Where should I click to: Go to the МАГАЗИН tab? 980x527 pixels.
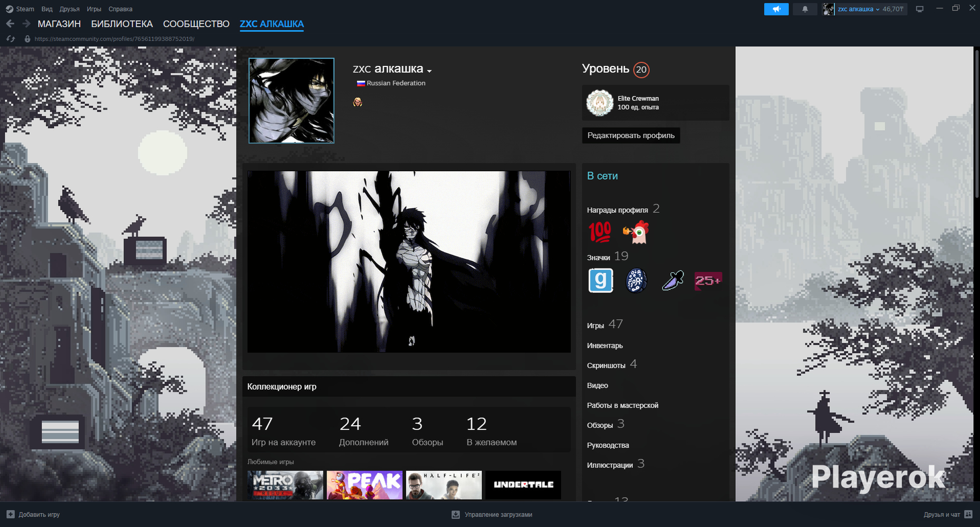click(59, 24)
